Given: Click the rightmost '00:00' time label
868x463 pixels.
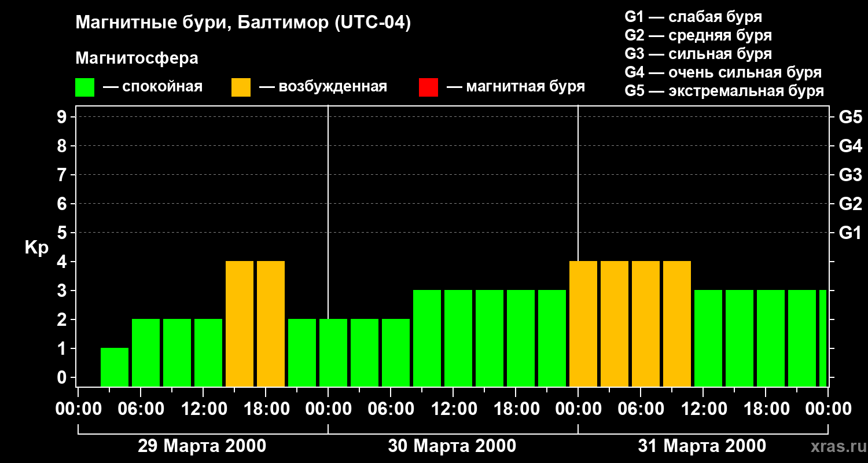Looking at the screenshot, I should pyautogui.click(x=828, y=409).
